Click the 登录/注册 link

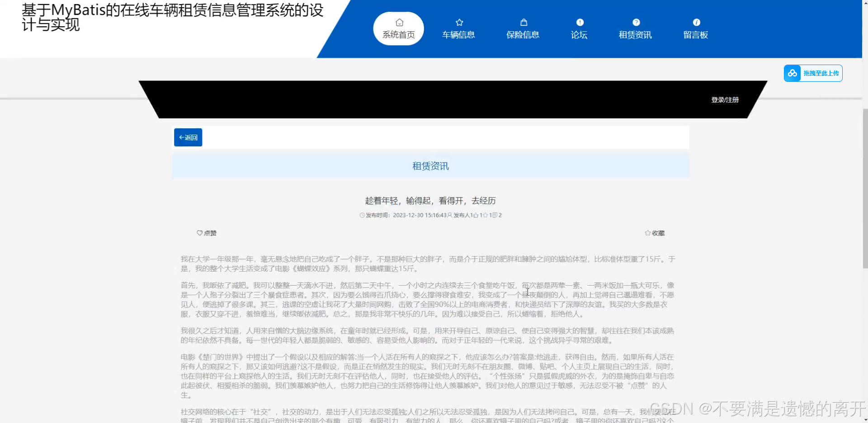(725, 100)
